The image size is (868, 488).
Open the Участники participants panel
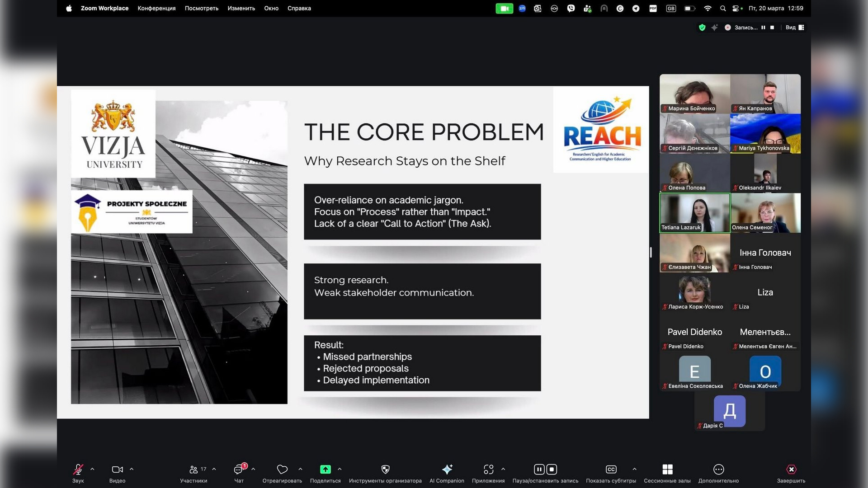(x=193, y=470)
